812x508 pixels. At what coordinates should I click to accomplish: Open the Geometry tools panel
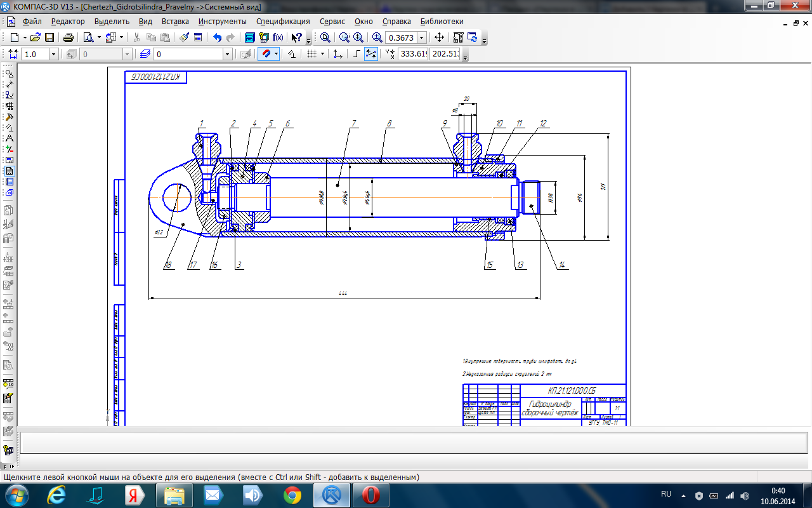9,73
